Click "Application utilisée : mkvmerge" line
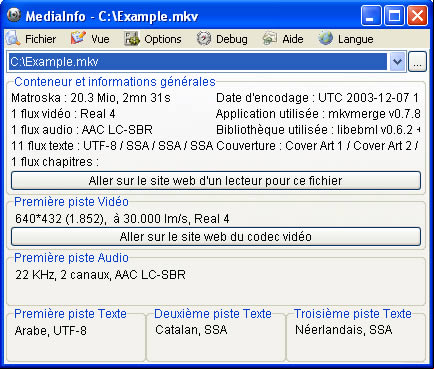434x369 pixels. (318, 114)
